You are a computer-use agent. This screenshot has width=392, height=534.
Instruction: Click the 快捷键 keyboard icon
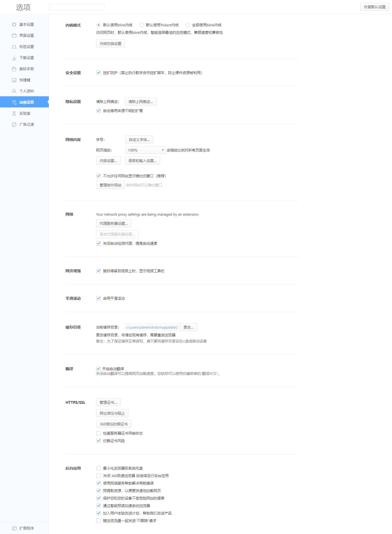14,80
